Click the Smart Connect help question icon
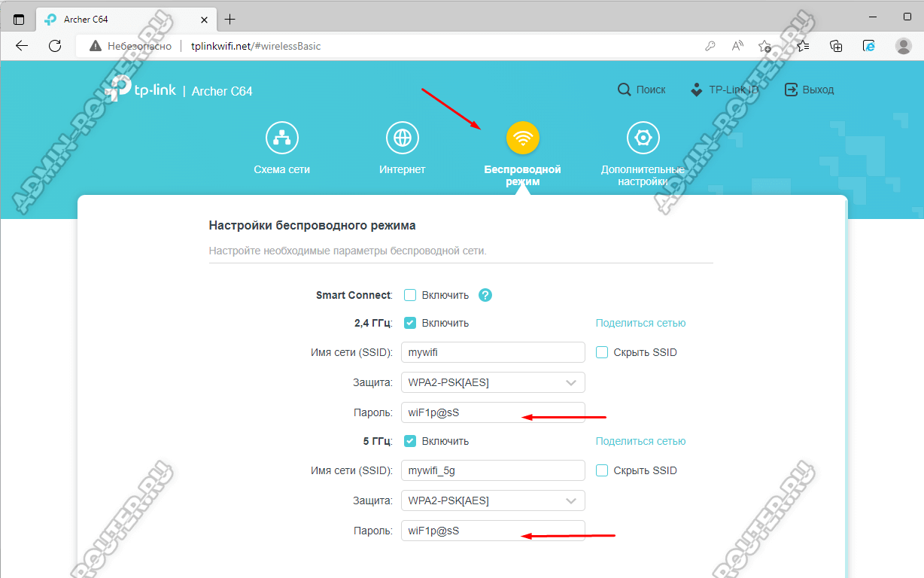 pos(485,295)
